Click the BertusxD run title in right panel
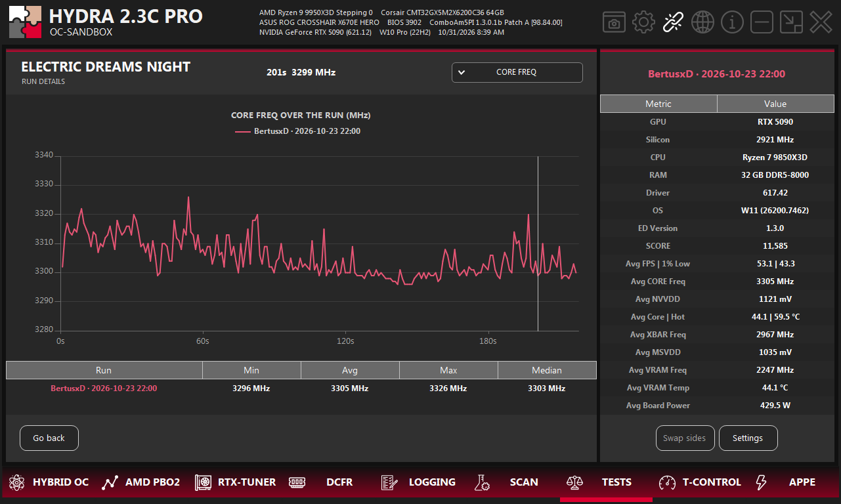Viewport: 841px width, 504px height. (717, 74)
